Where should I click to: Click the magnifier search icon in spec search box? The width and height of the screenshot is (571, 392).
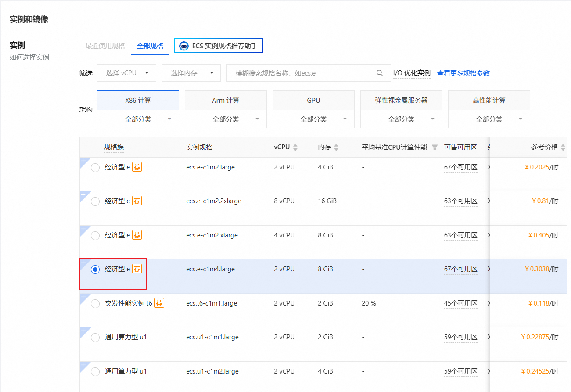click(380, 73)
